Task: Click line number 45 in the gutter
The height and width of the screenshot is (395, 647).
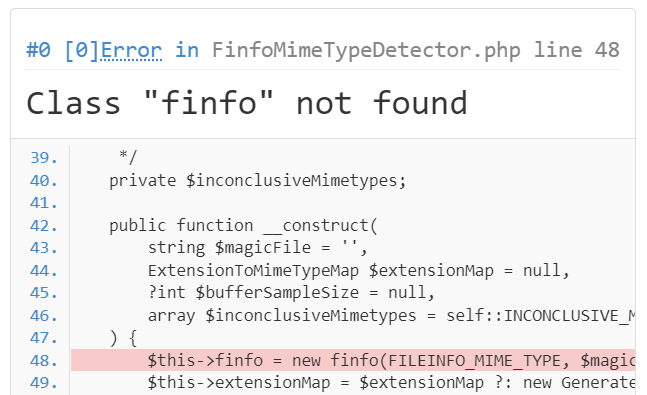Action: click(43, 293)
